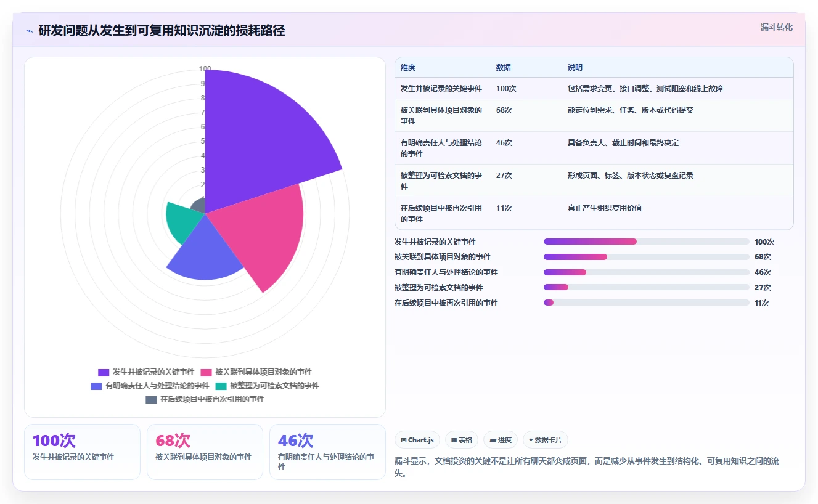Click 发生并被记录的关键事件 in the table's first column
The image size is (818, 504).
pos(441,89)
